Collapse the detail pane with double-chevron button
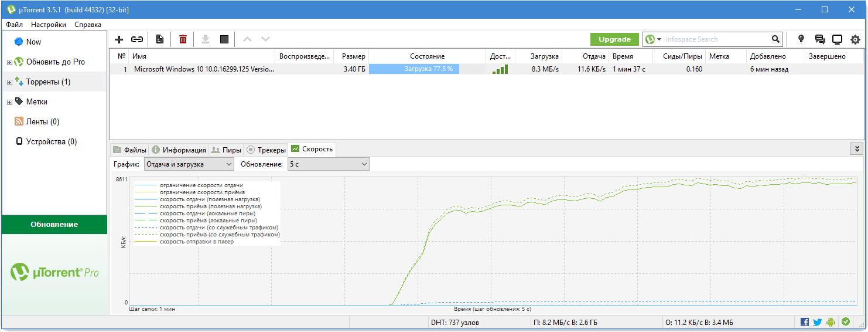The height and width of the screenshot is (332, 868). click(857, 149)
